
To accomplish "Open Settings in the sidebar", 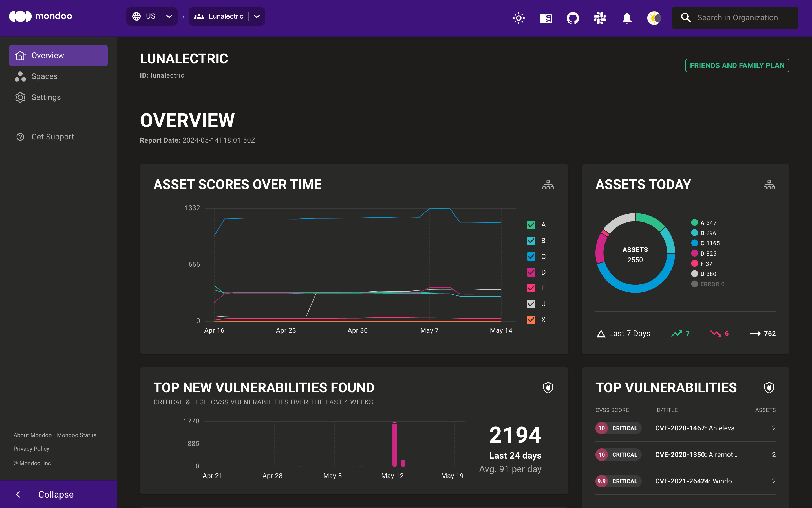I will point(58,97).
